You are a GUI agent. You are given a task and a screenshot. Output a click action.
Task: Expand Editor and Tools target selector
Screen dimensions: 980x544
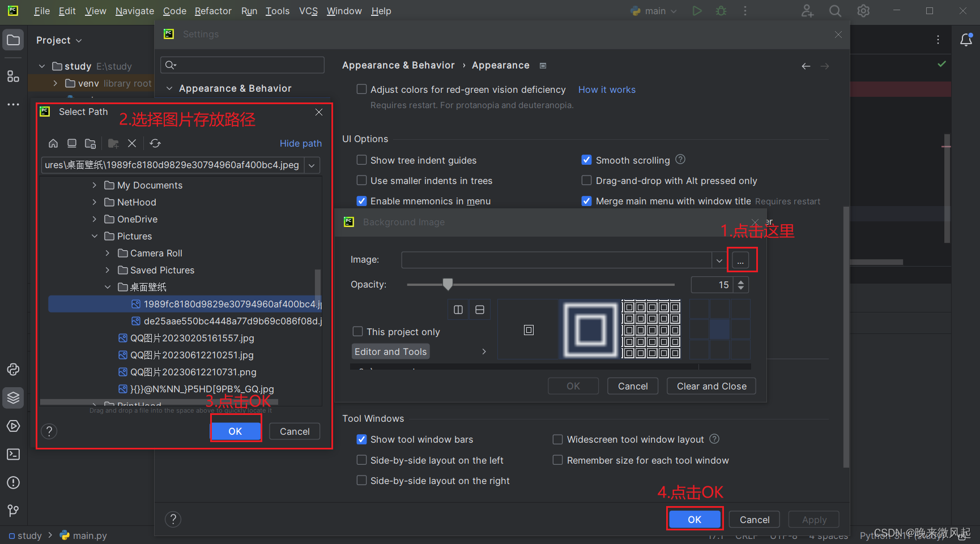tap(483, 352)
